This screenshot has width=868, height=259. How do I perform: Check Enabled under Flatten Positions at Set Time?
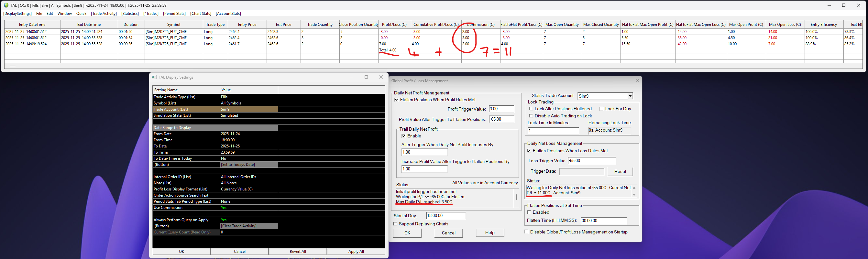[x=529, y=212]
